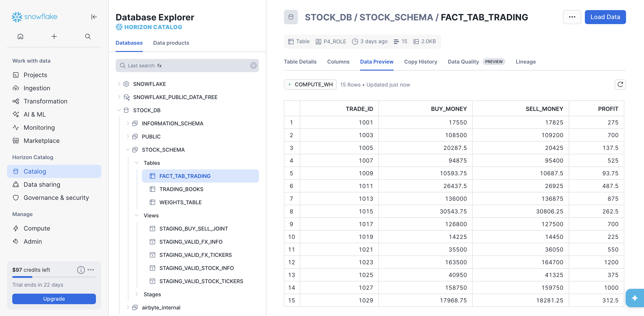This screenshot has height=316, width=644.
Task: Open Data sharing in sidebar
Action: [x=54, y=184]
